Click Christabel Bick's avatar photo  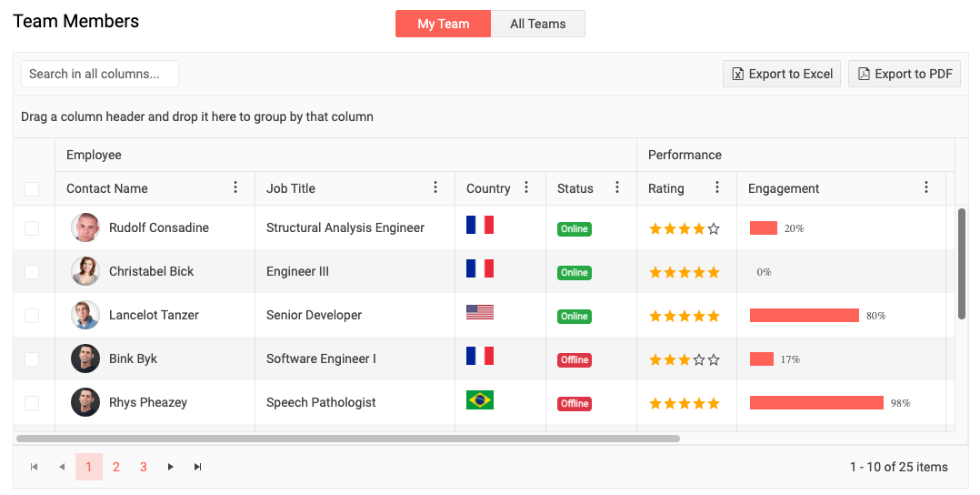click(85, 271)
